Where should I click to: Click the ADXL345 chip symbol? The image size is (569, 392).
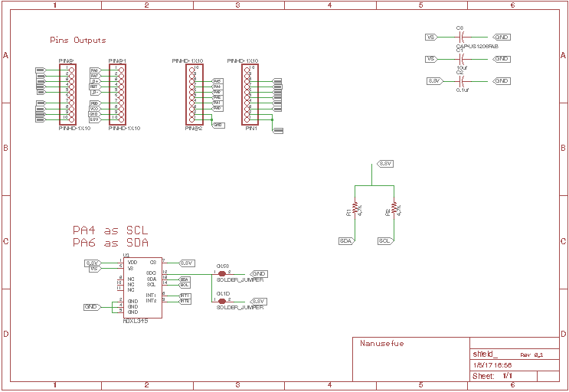point(143,288)
